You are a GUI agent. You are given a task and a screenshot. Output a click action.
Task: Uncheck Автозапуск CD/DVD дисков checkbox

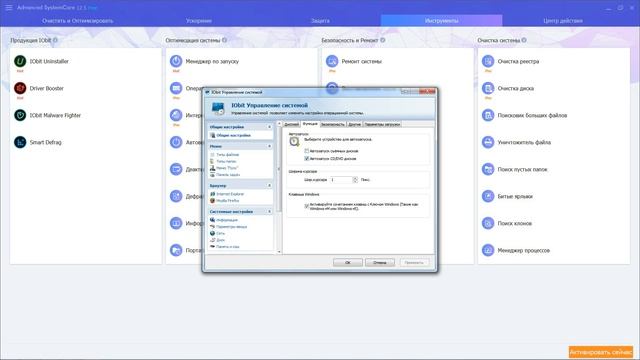(307, 158)
